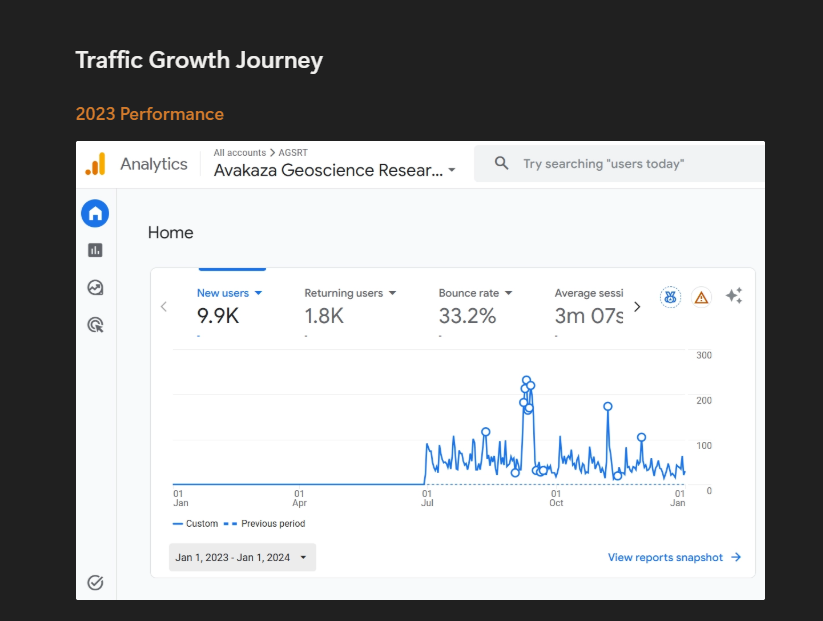This screenshot has width=823, height=621.
Task: Expand the Bounce rate metric dropdown
Action: coord(508,293)
